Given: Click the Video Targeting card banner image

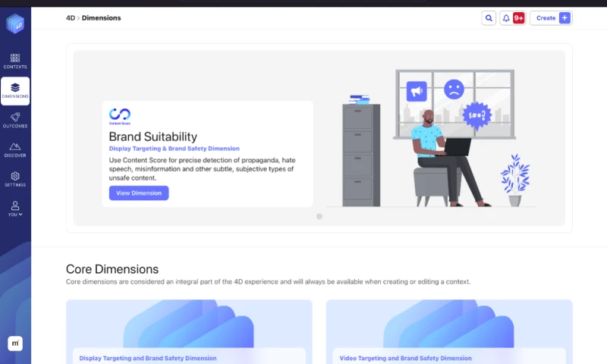Looking at the screenshot, I should pyautogui.click(x=449, y=324).
